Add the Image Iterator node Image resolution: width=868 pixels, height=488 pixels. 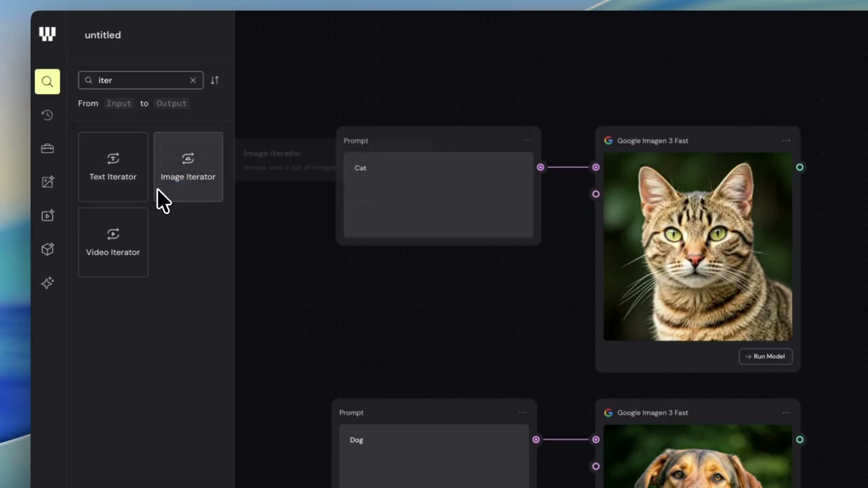click(188, 167)
